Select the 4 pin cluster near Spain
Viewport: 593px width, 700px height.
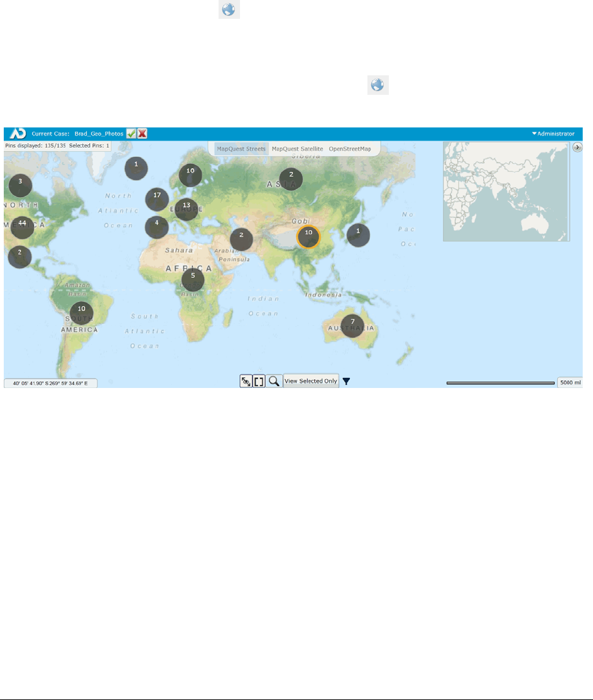point(156,227)
